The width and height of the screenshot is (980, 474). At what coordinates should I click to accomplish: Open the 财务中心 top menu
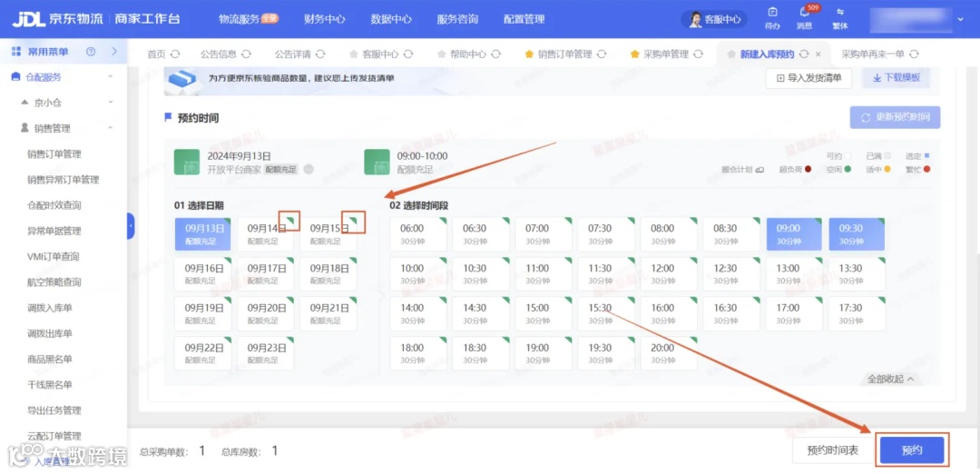(x=324, y=19)
